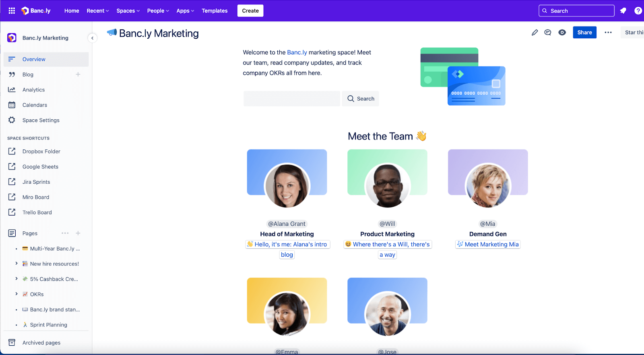Focus the page search input field
Image resolution: width=644 pixels, height=355 pixels.
(x=292, y=99)
